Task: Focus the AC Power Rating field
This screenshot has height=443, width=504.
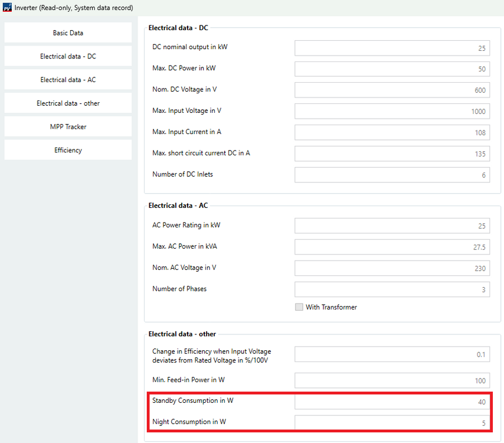Action: [x=392, y=226]
